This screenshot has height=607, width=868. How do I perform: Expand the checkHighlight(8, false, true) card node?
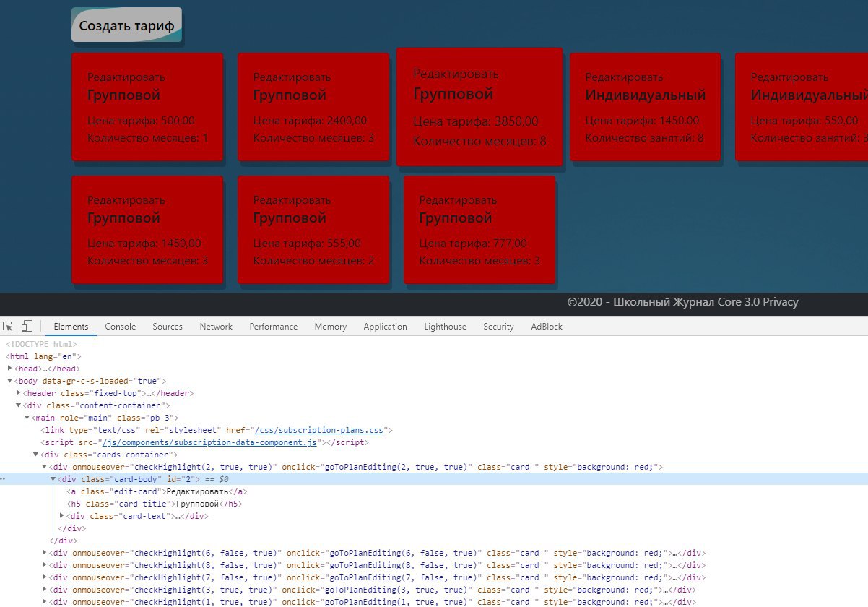45,565
